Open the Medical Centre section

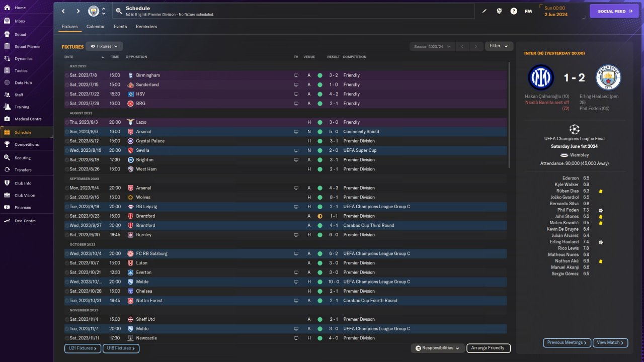pos(28,119)
